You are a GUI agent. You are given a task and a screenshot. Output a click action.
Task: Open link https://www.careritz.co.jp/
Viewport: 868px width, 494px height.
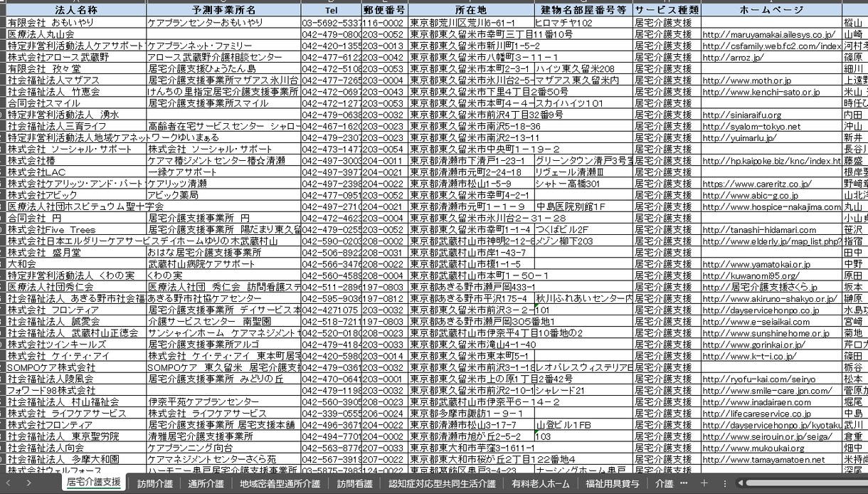pyautogui.click(x=756, y=184)
